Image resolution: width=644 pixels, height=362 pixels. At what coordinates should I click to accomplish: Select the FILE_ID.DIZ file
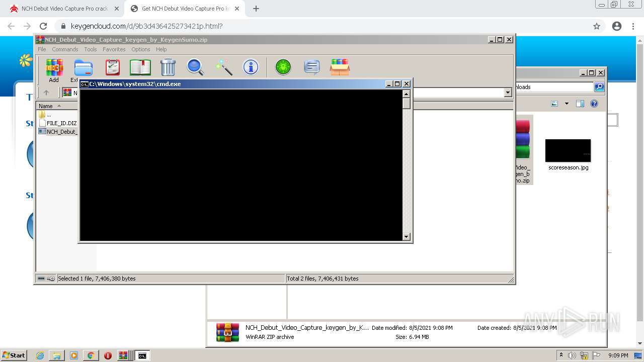pos(58,123)
